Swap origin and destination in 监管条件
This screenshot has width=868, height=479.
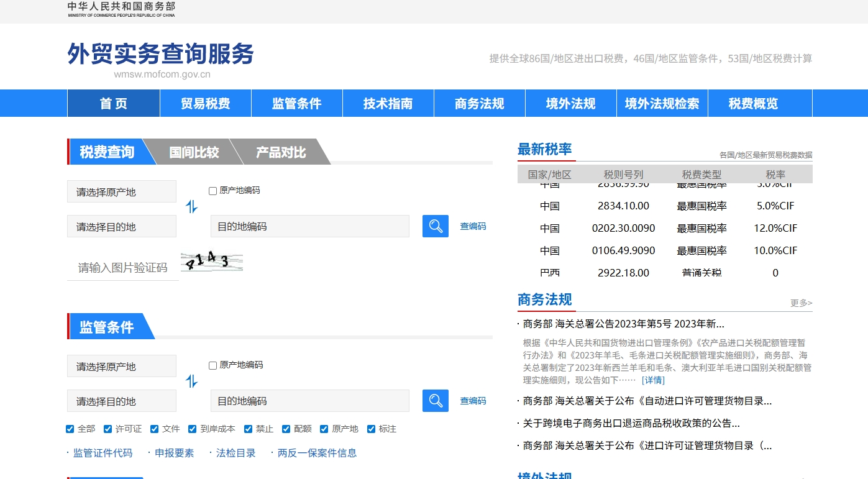(192, 381)
